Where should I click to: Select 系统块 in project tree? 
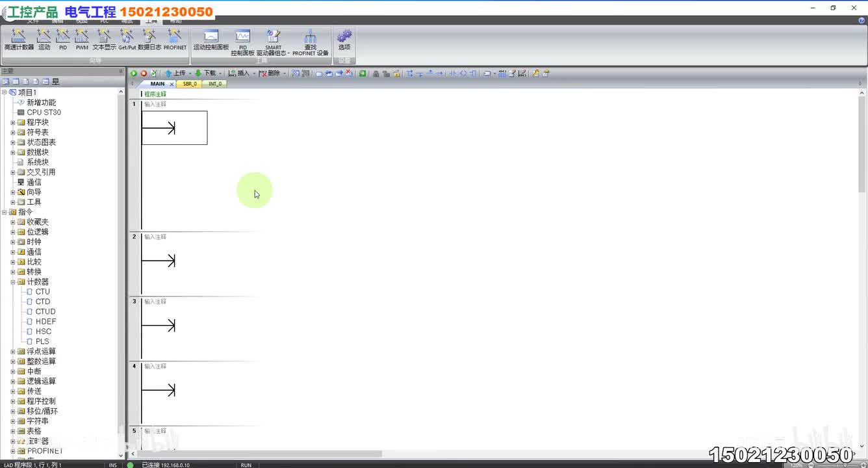pyautogui.click(x=37, y=162)
